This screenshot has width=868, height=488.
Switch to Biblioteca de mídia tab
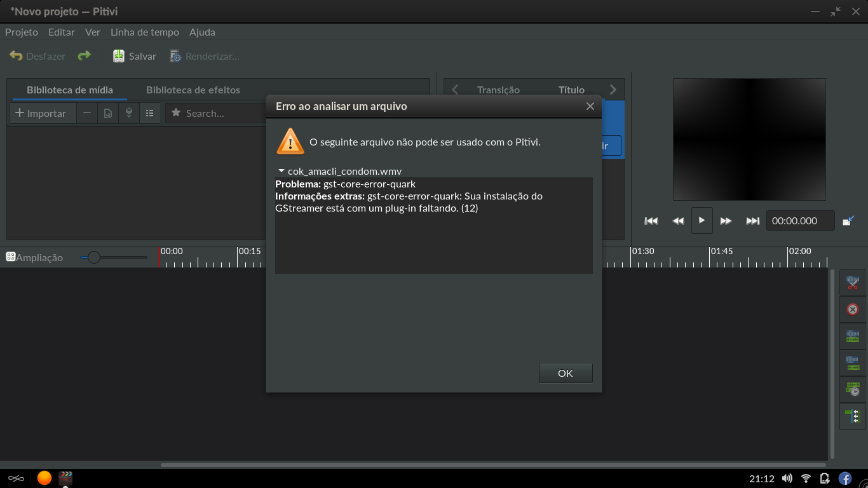(70, 90)
